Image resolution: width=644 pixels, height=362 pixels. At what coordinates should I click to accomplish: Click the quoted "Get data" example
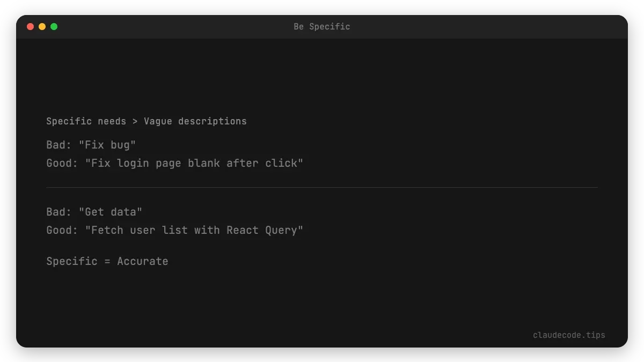(110, 212)
